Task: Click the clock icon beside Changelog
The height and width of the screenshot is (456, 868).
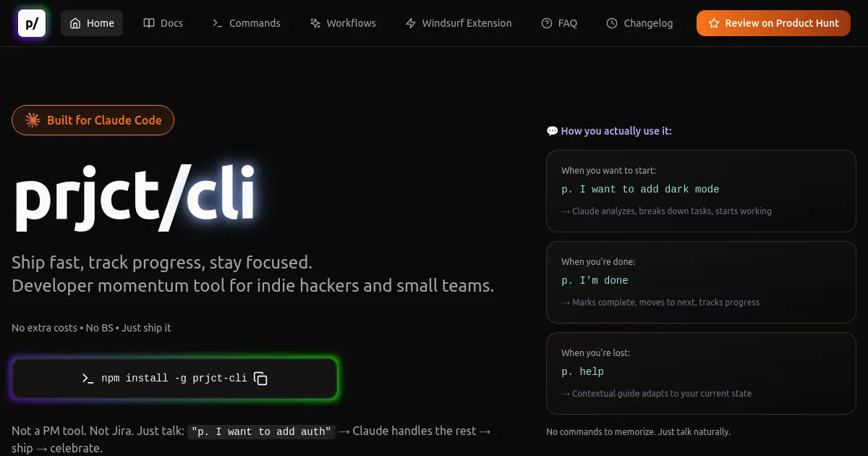Action: pyautogui.click(x=611, y=22)
